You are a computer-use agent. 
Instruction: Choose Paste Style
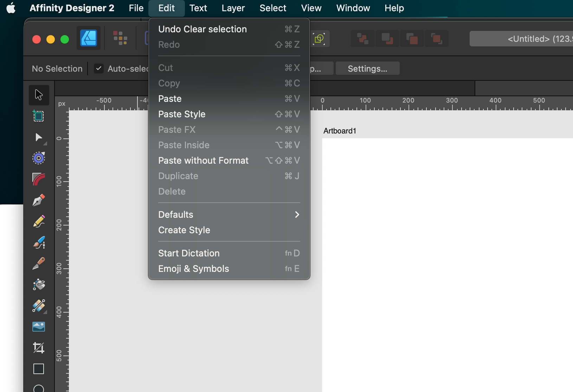[229, 114]
